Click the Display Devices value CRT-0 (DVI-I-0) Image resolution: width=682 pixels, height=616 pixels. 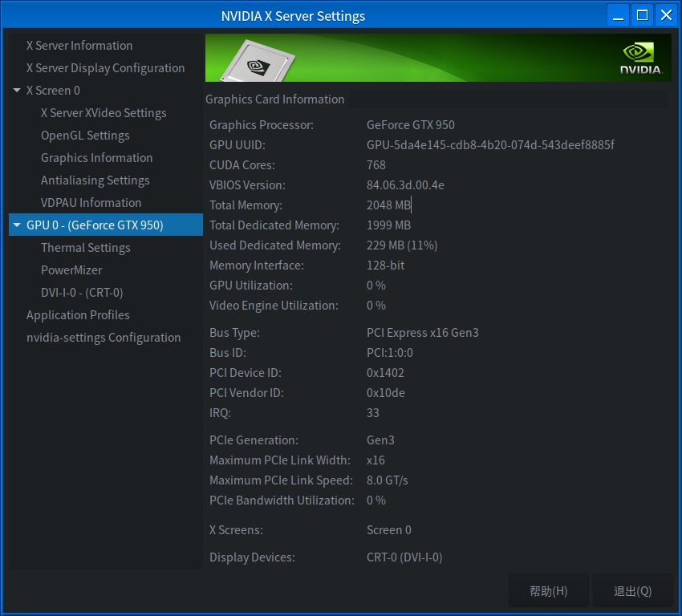click(404, 557)
